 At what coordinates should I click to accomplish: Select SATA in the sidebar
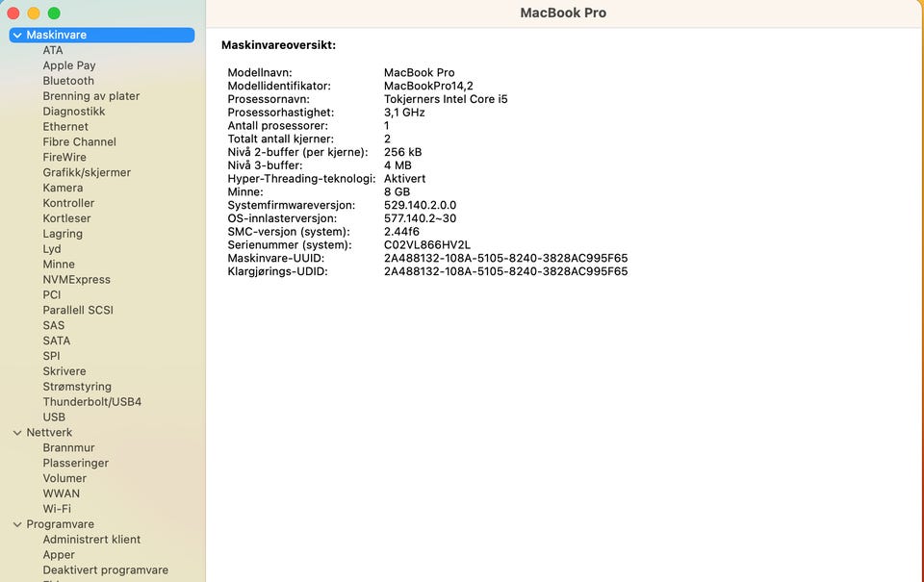pyautogui.click(x=57, y=342)
